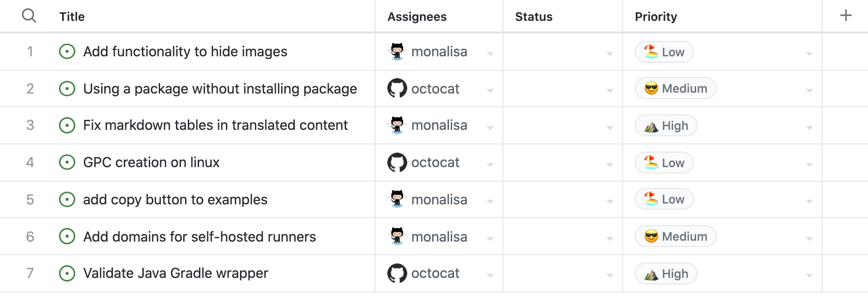The width and height of the screenshot is (868, 297).
Task: Click monalisa's avatar on the "Fix markdown tables" row
Action: [397, 125]
